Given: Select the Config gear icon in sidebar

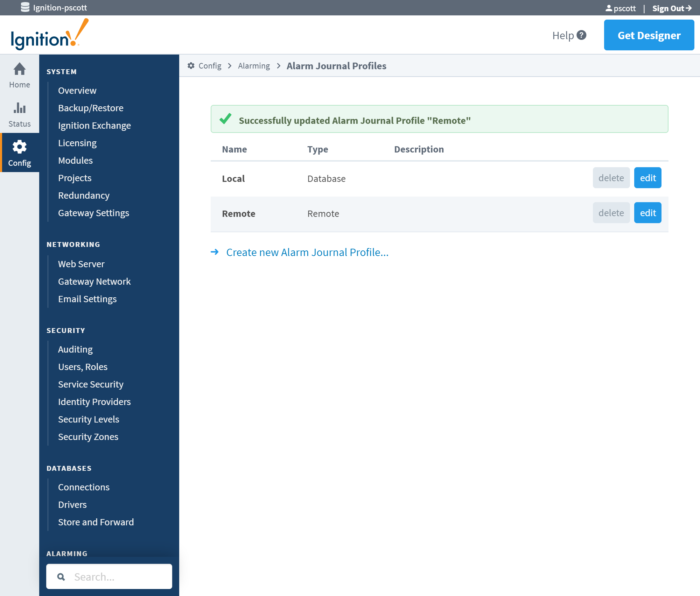Looking at the screenshot, I should coord(20,147).
